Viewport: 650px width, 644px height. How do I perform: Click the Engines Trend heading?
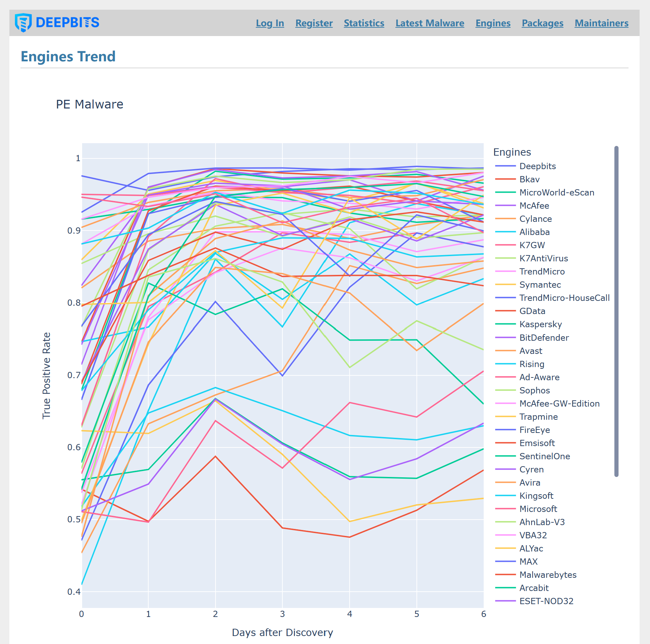coord(68,56)
